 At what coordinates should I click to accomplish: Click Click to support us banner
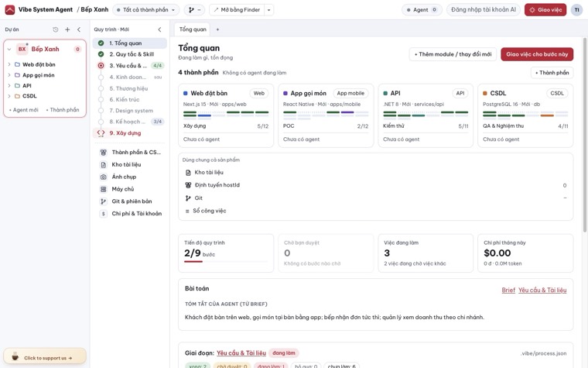click(x=45, y=357)
